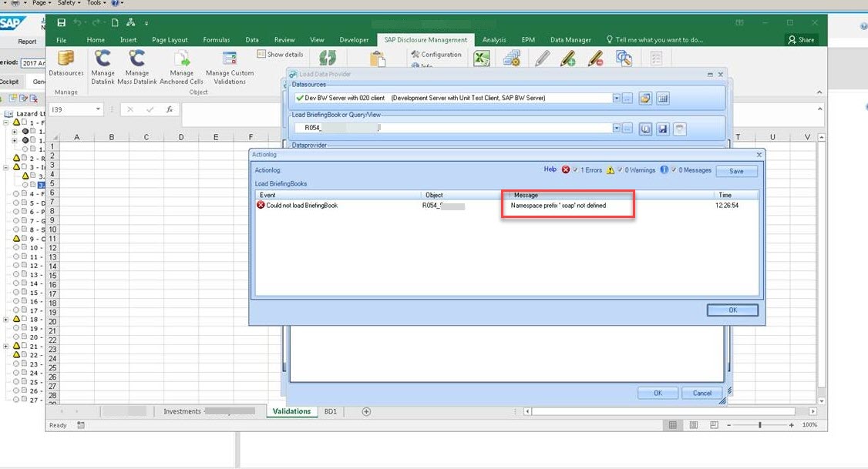Screen dimensions: 868x469
Task: Click Cancel in the Load Data Provider dialog
Action: tap(702, 394)
